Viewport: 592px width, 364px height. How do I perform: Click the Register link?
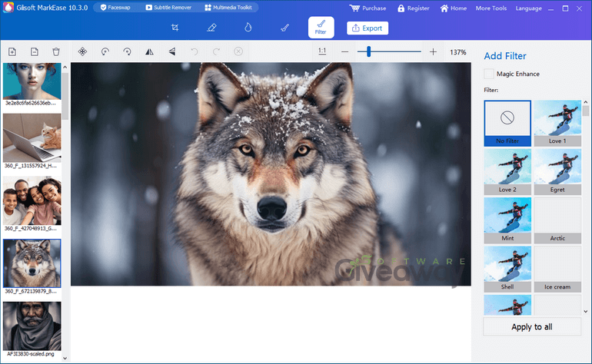(x=413, y=8)
